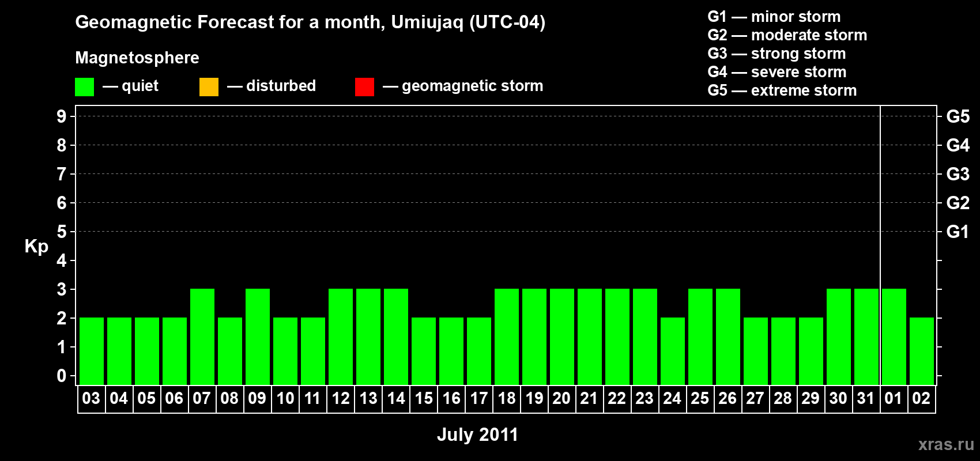Click the G2 axis label

(x=958, y=203)
